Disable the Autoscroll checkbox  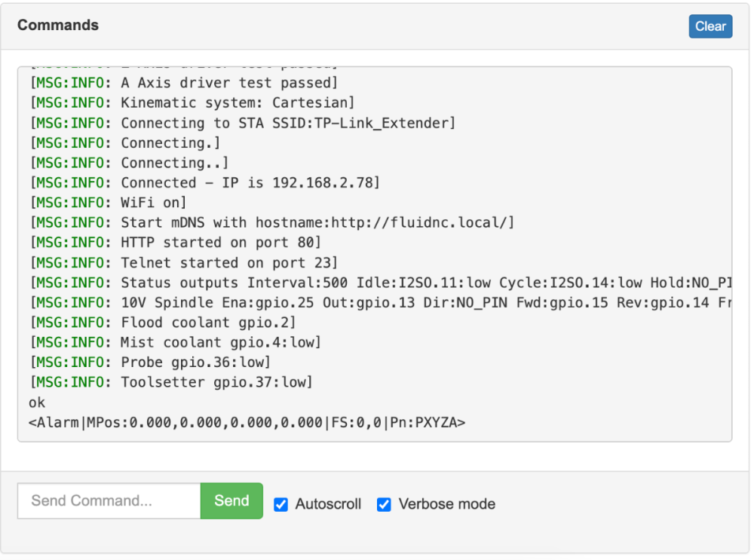(280, 504)
